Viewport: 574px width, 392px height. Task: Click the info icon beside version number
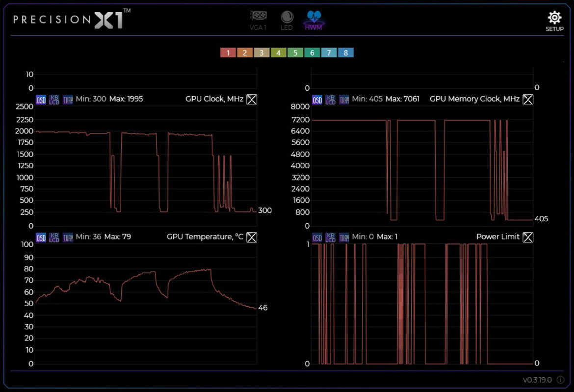tap(560, 380)
